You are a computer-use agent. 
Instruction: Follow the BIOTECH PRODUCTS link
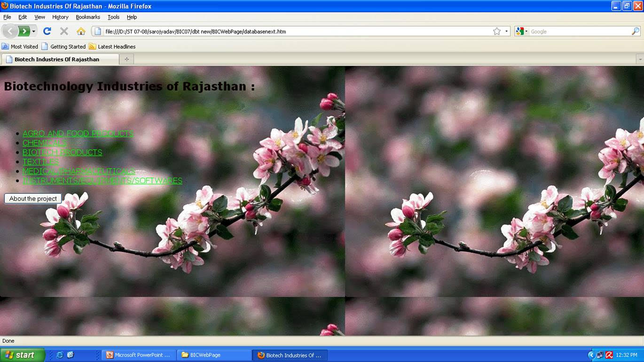point(62,152)
